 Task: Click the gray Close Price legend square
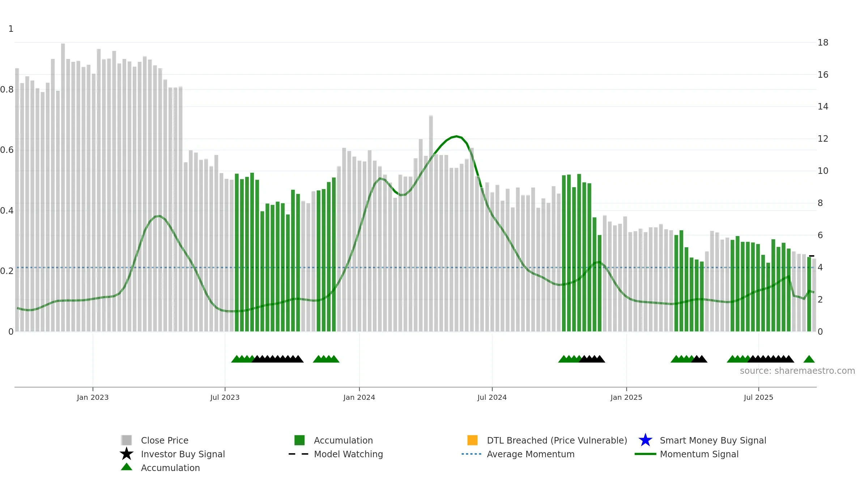(127, 440)
